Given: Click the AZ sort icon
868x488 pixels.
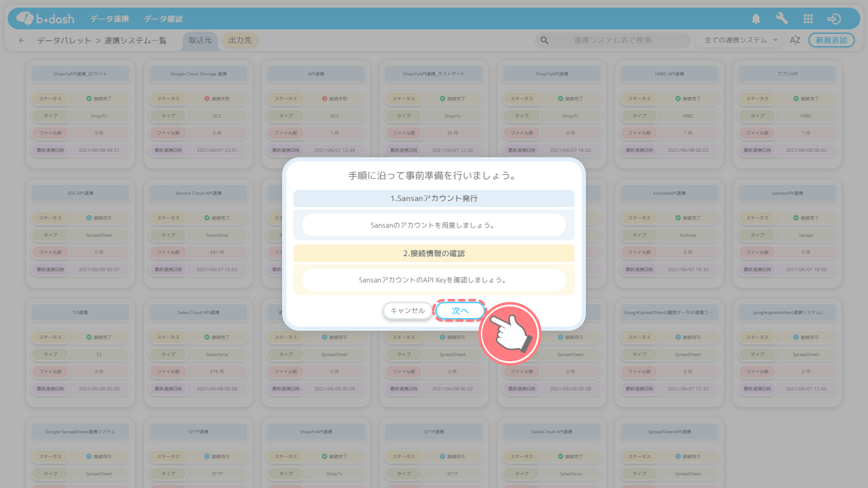Looking at the screenshot, I should pyautogui.click(x=795, y=40).
